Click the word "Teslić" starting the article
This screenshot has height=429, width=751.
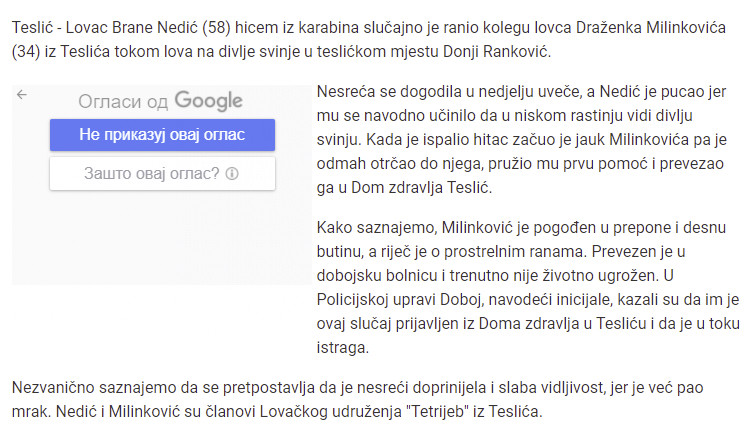[32, 28]
